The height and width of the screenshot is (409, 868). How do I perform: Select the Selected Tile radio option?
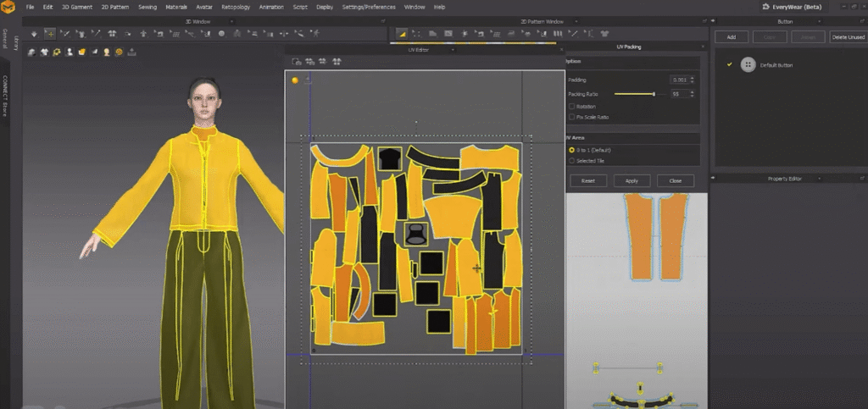(571, 160)
